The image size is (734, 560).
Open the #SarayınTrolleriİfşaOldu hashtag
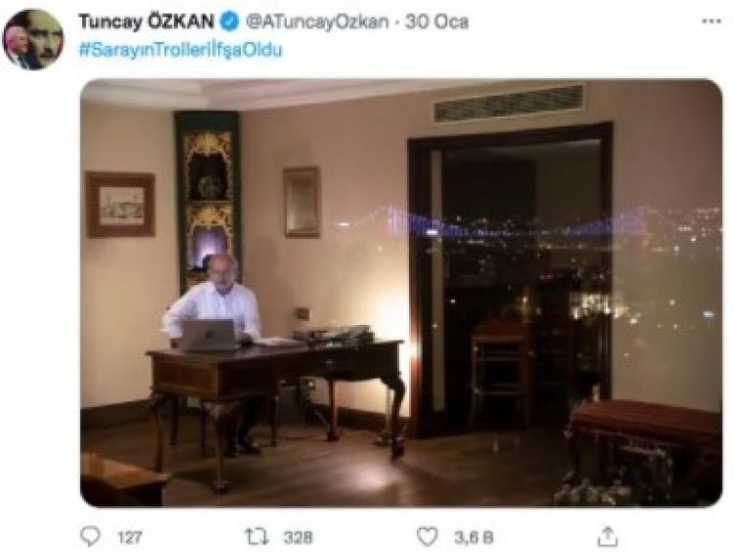click(x=181, y=50)
